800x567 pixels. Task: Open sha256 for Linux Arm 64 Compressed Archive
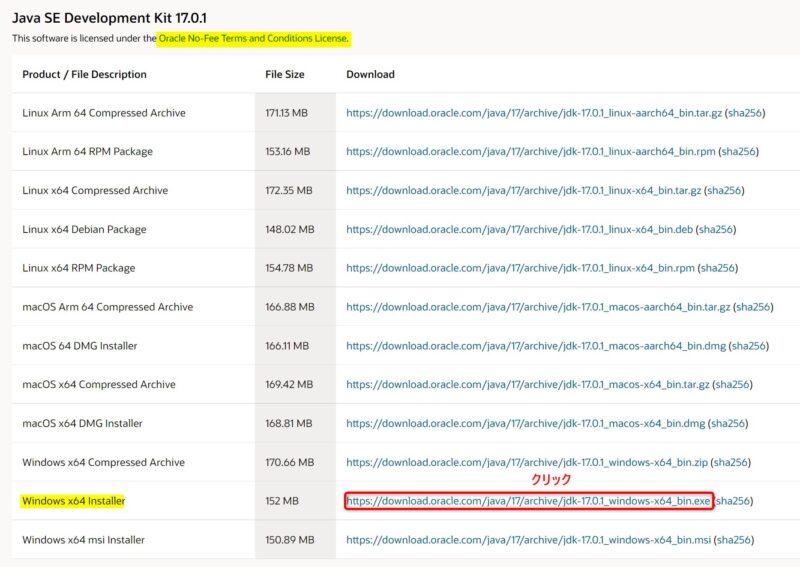coord(745,113)
